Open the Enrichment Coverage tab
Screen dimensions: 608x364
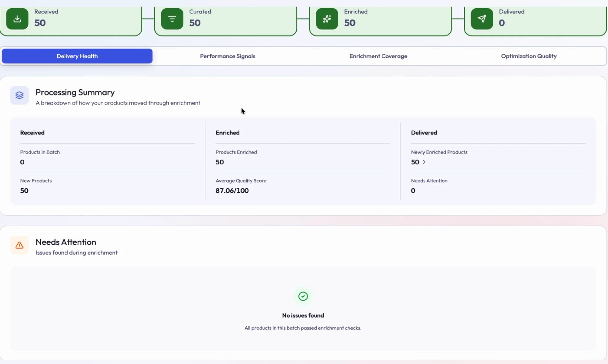click(x=378, y=56)
